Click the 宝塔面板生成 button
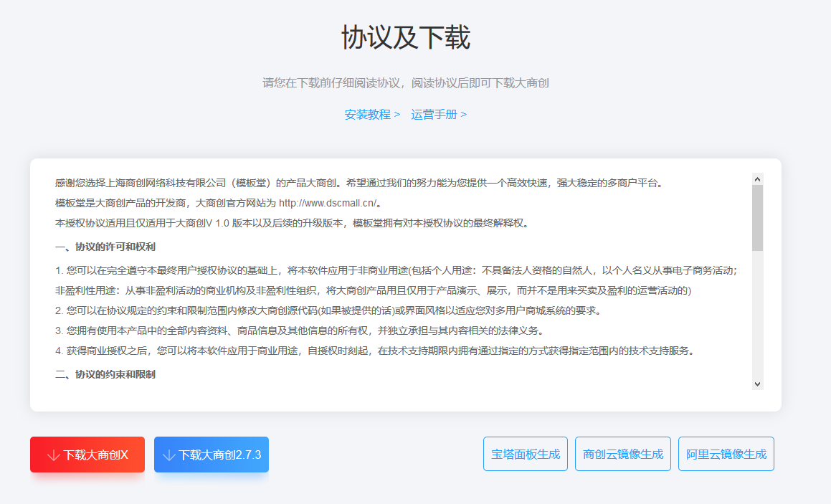The image size is (831, 504). click(526, 454)
